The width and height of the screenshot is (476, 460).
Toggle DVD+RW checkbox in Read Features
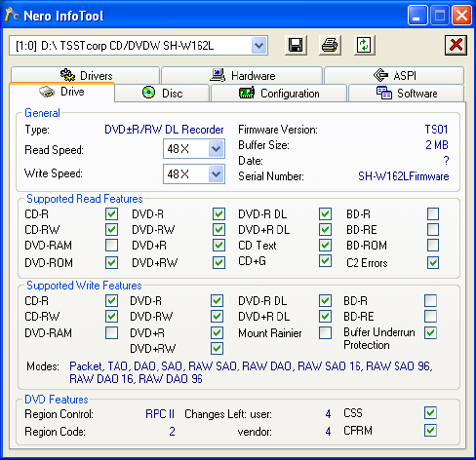[218, 262]
